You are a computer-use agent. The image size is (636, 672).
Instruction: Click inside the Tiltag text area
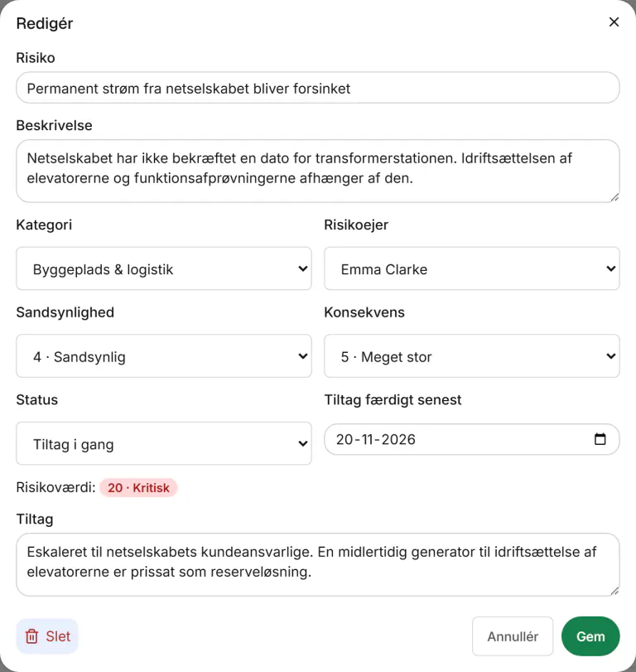point(318,565)
